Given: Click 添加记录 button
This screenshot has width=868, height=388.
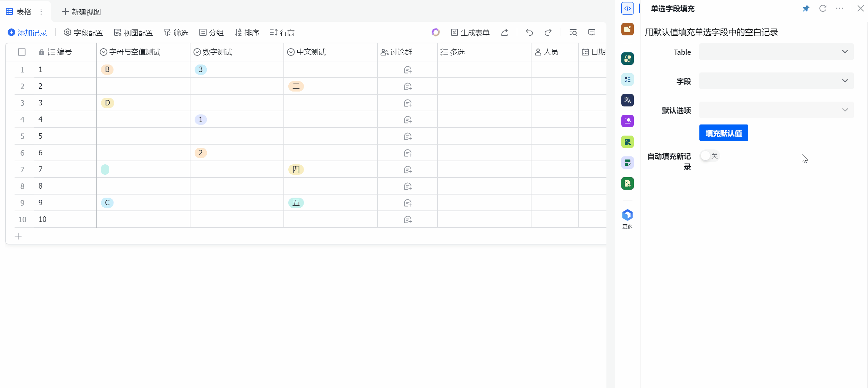Looking at the screenshot, I should coord(27,33).
